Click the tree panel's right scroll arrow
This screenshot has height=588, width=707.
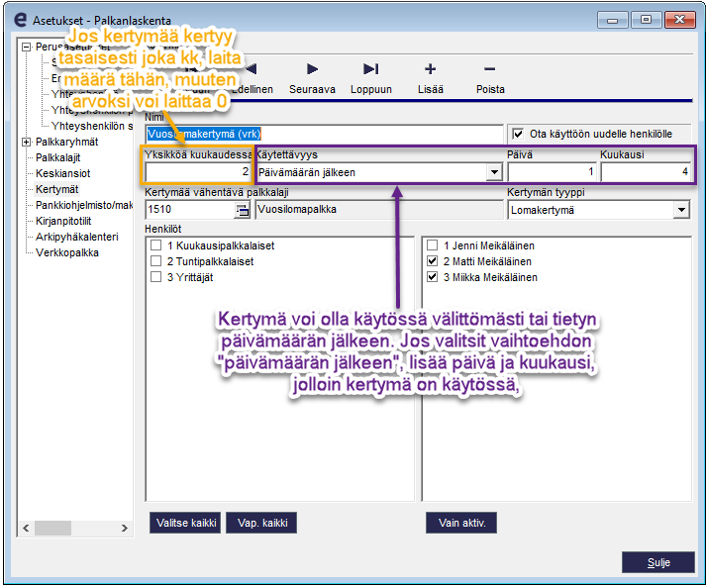[x=125, y=528]
